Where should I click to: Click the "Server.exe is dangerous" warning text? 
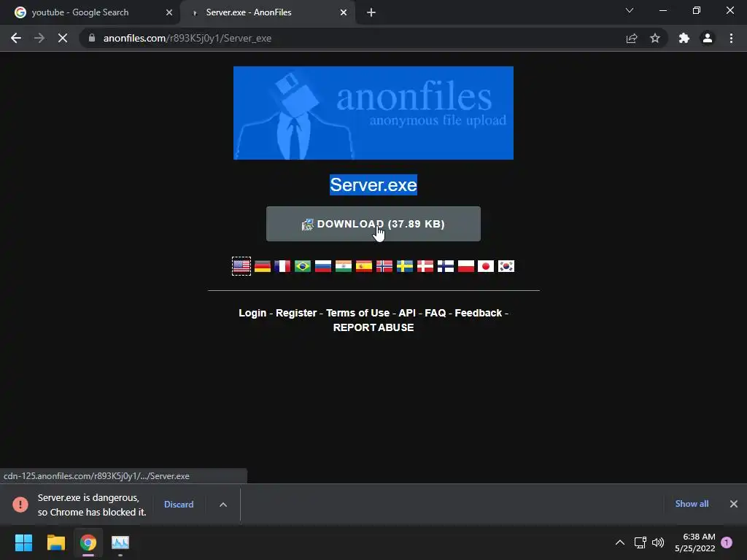pos(92,505)
